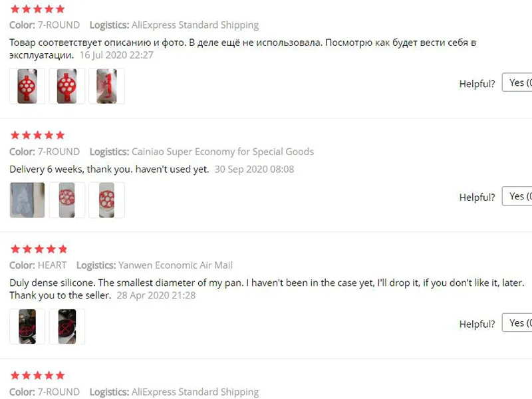The image size is (532, 399).
Task: View first packaging photo in 30 Sep review
Action: (x=27, y=200)
